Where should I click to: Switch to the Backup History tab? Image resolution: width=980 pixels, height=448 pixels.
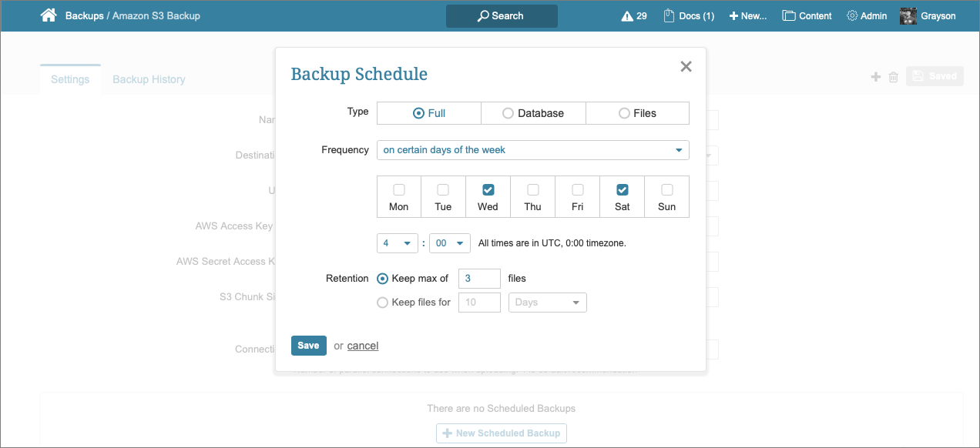point(149,79)
